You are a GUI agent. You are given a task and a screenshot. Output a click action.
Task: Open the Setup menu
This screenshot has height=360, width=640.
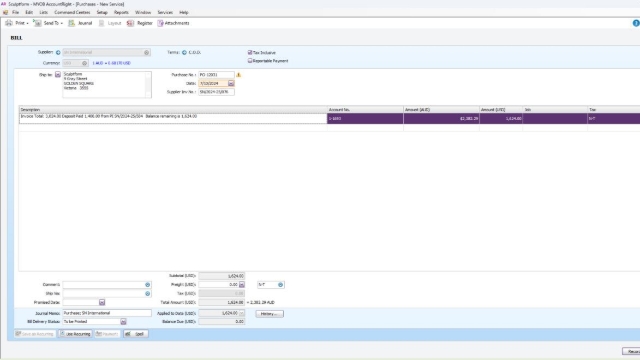pos(102,13)
